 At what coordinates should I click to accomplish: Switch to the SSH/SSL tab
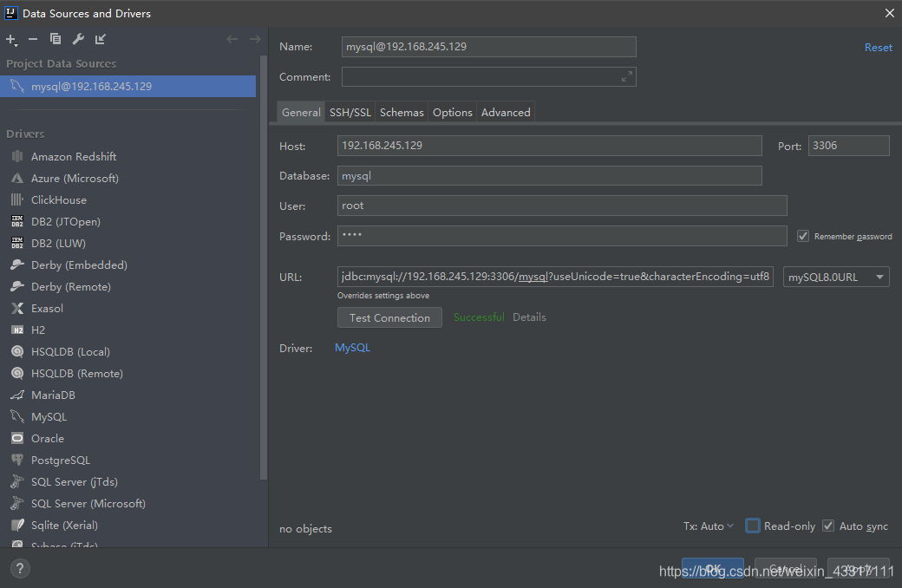point(350,112)
